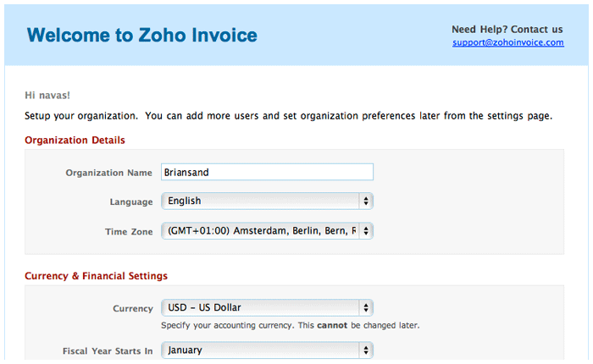
Task: Expand the Time Zone dropdown
Action: [267, 231]
